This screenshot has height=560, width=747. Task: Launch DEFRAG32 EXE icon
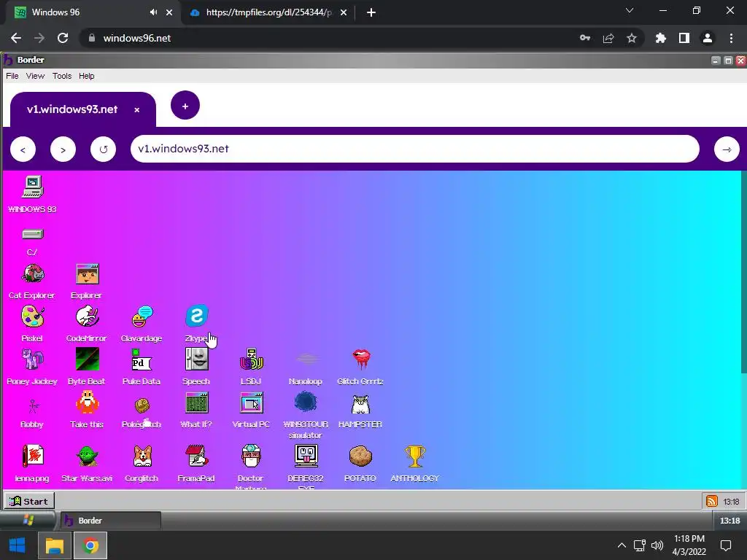click(x=306, y=456)
